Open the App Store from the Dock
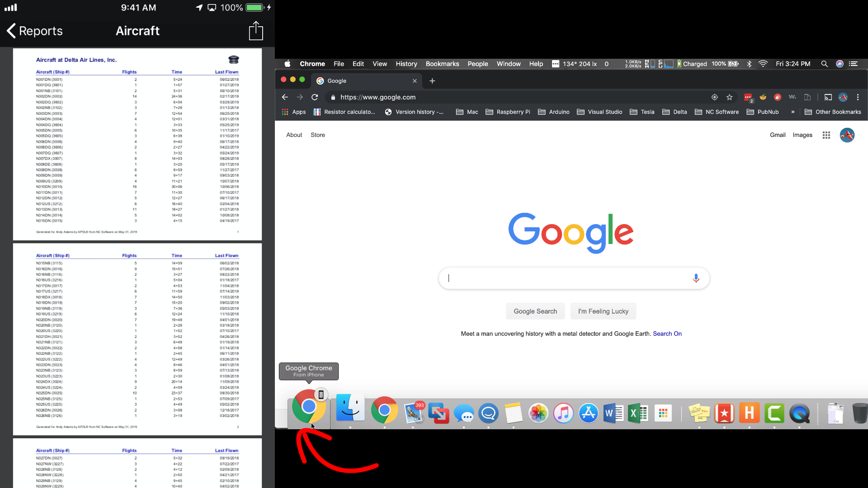This screenshot has height=488, width=868. click(x=589, y=413)
